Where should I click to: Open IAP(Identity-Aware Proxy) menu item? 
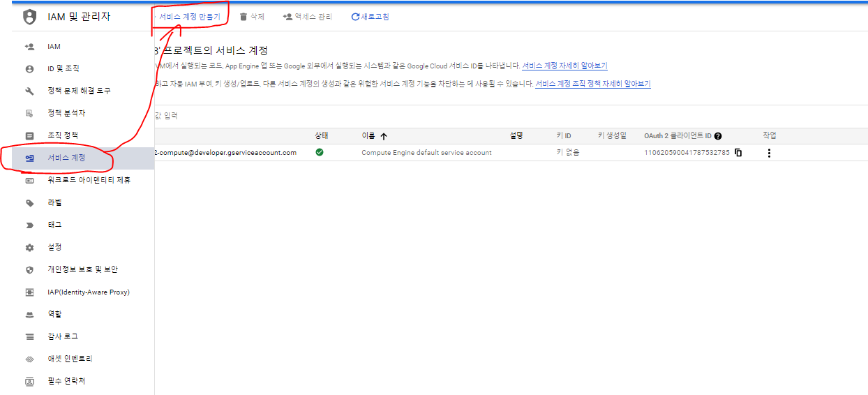click(89, 292)
